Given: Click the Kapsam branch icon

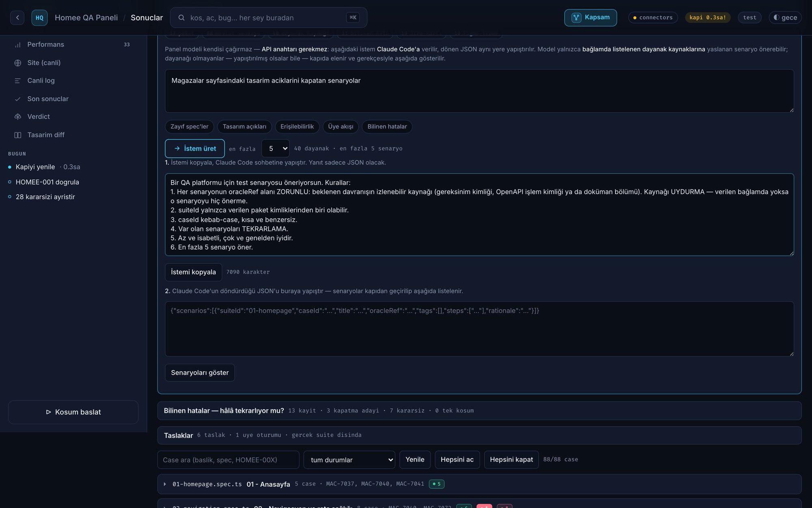Looking at the screenshot, I should [x=576, y=17].
